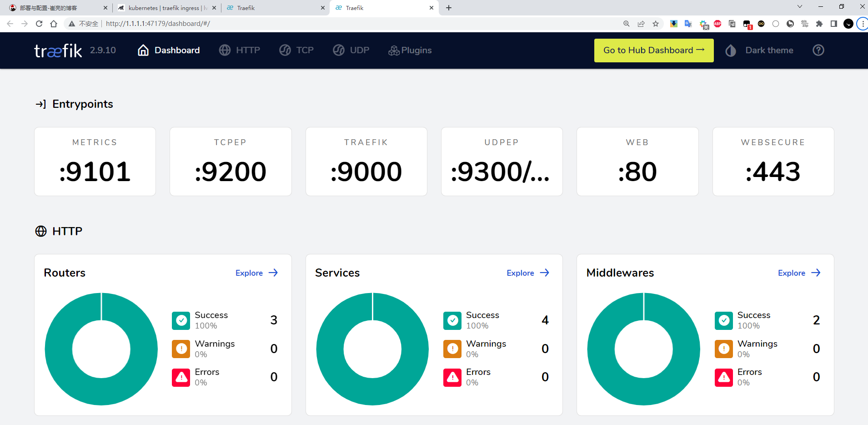Click the Middlewares Success count 2
The image size is (868, 425).
coord(817,320)
